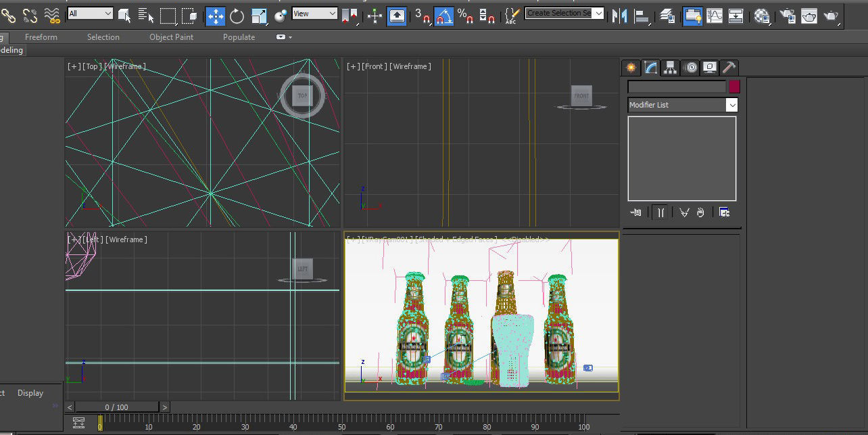Click the Unlink Selection broken chain icon
The width and height of the screenshot is (868, 435).
point(30,15)
